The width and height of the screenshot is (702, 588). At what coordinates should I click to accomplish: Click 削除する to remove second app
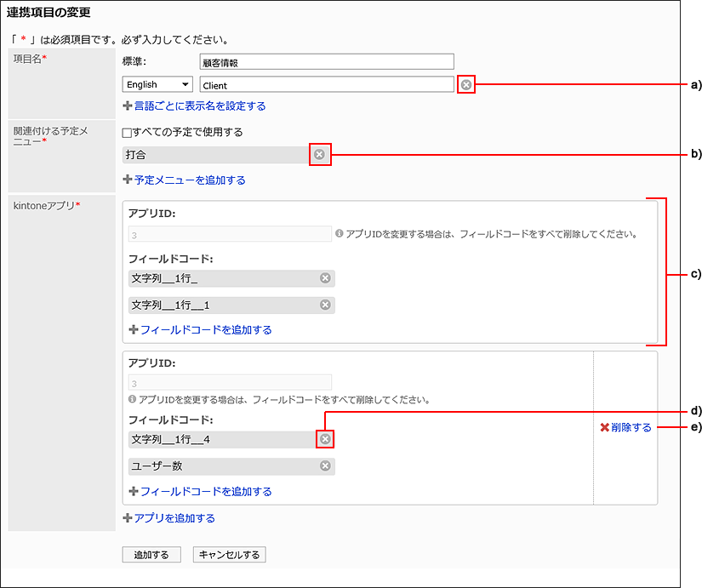(x=631, y=428)
